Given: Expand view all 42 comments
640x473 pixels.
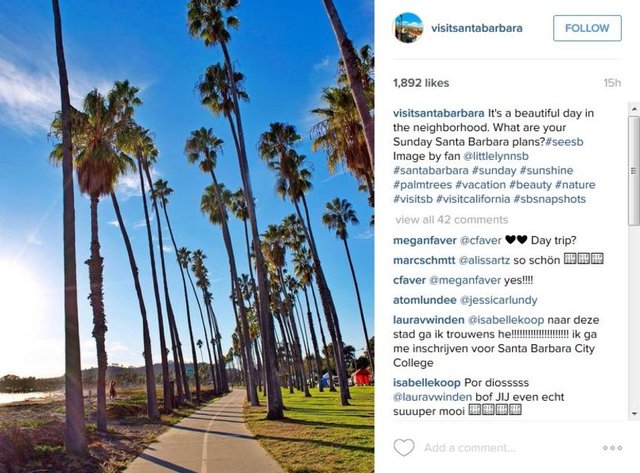Looking at the screenshot, I should pyautogui.click(x=451, y=219).
